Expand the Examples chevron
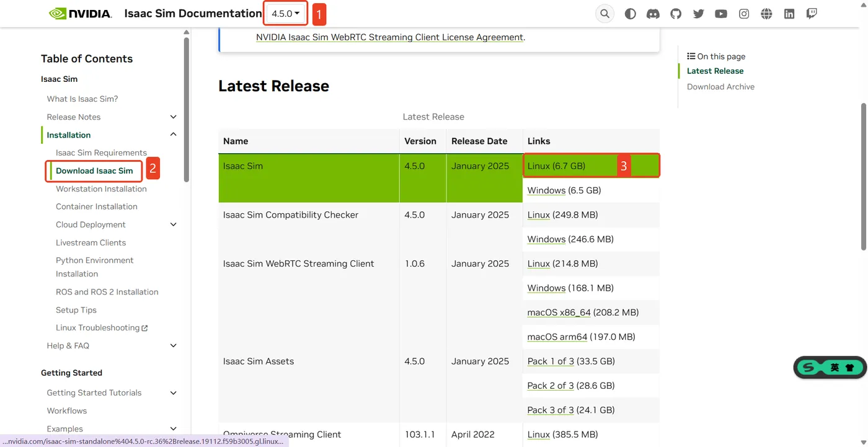 click(174, 428)
